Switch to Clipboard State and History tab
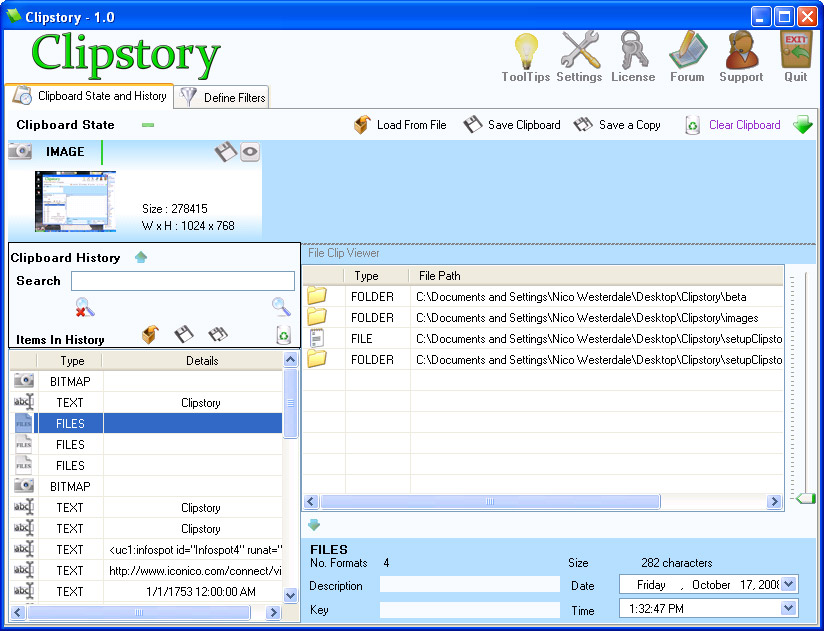Screen dimensions: 824x631 tap(89, 96)
